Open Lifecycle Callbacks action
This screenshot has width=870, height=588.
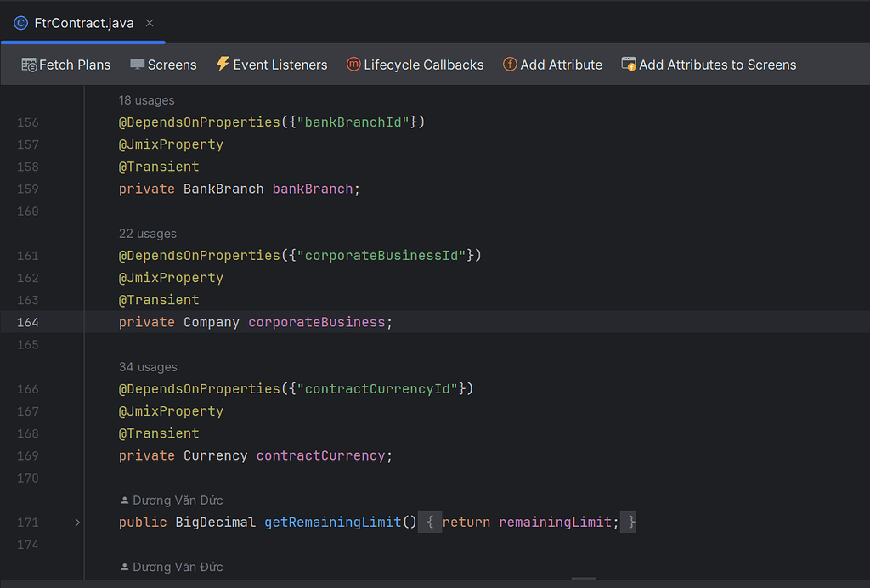pyautogui.click(x=423, y=65)
